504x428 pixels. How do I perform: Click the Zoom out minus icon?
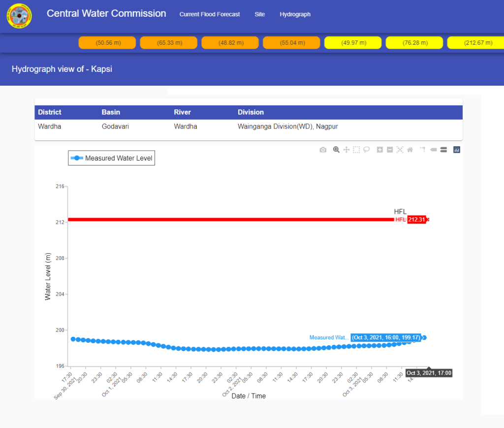coord(390,150)
